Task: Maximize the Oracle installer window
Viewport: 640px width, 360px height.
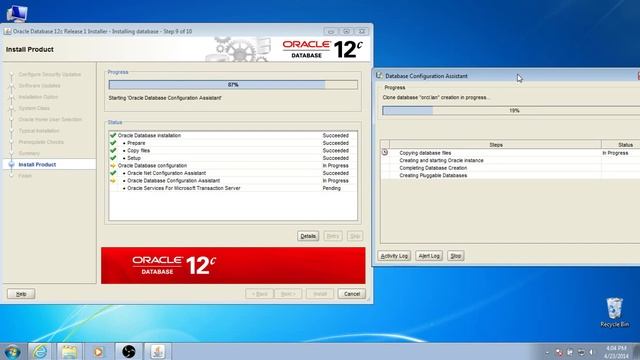Action: [x=346, y=31]
